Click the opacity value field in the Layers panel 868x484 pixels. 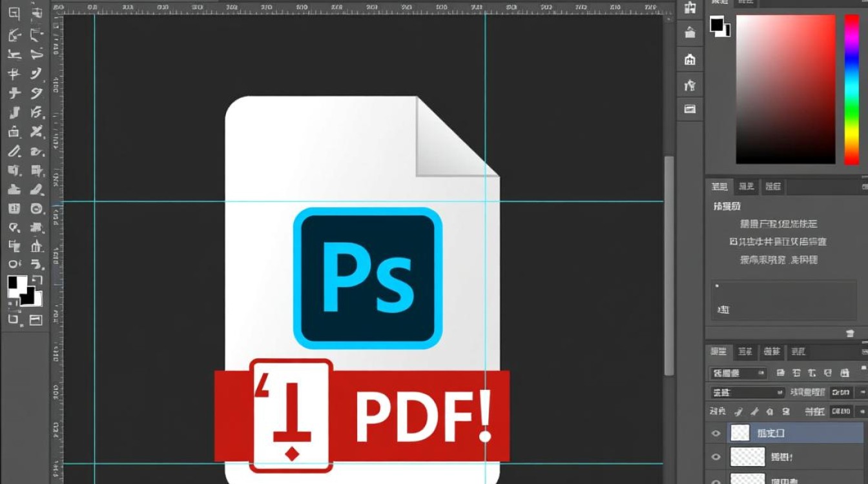[x=841, y=392]
